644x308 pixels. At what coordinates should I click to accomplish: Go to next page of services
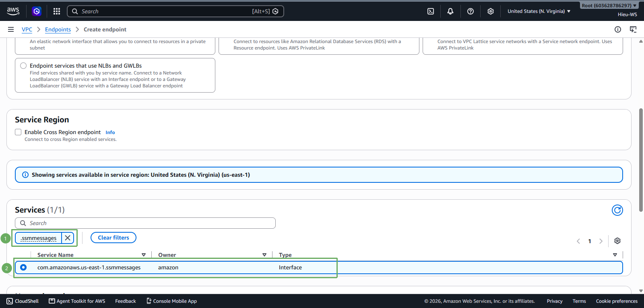(601, 241)
